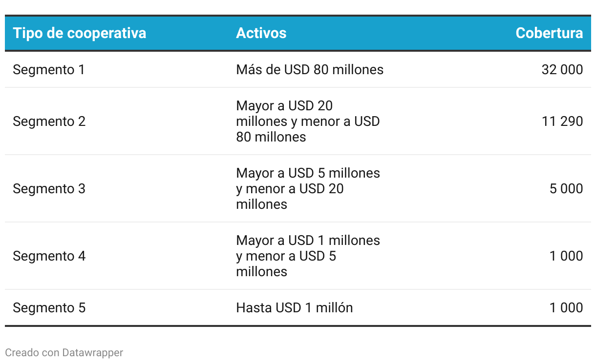Click the 'Cobertura' column header

coord(549,33)
